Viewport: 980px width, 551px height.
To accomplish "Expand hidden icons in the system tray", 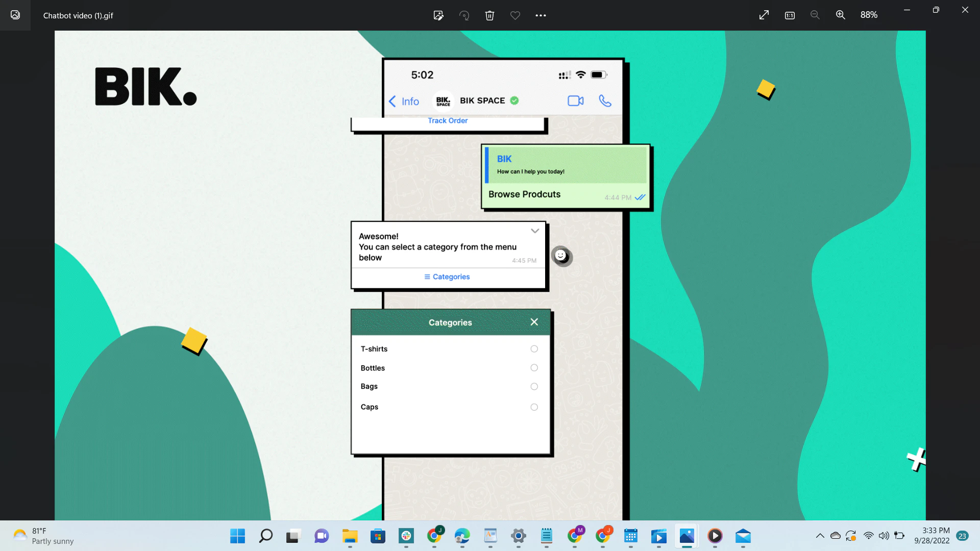I will (x=820, y=536).
